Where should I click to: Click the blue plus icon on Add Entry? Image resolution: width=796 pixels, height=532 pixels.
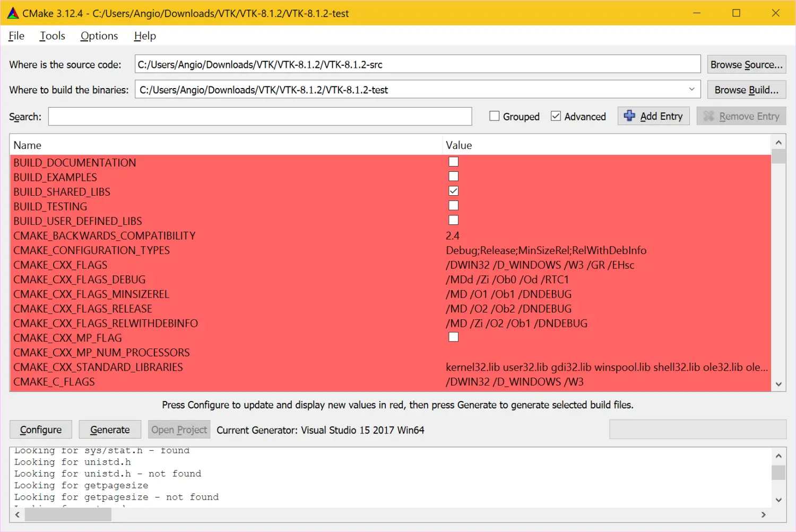(x=629, y=116)
